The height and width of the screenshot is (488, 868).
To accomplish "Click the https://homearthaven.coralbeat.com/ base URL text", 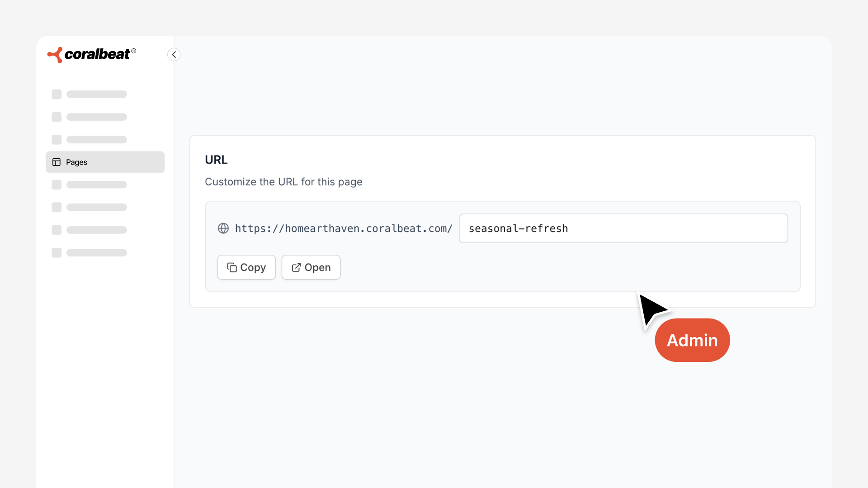I will pos(344,229).
